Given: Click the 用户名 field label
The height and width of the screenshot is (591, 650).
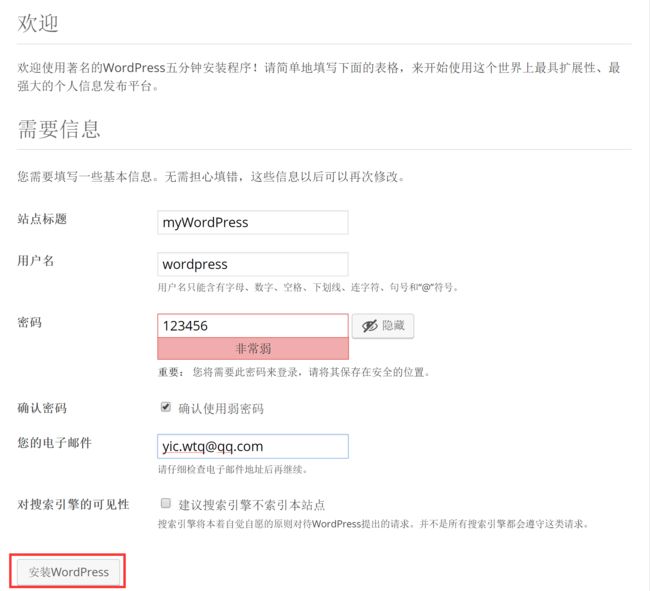Looking at the screenshot, I should (36, 261).
